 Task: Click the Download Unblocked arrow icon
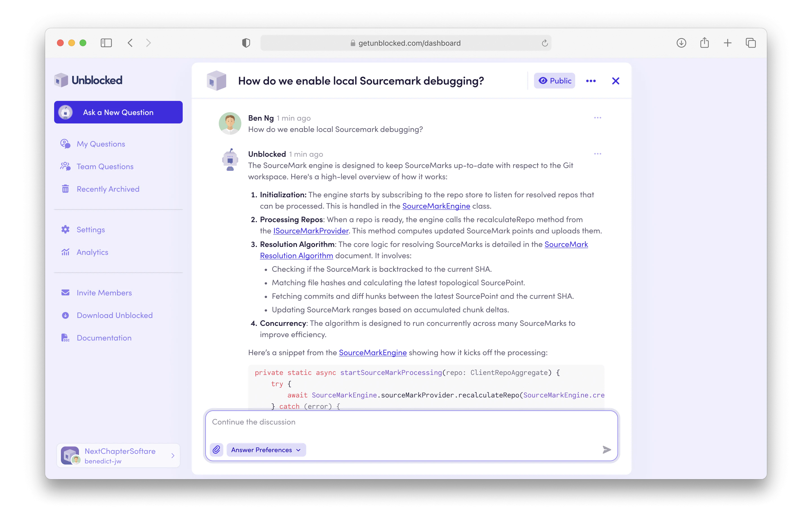(65, 315)
